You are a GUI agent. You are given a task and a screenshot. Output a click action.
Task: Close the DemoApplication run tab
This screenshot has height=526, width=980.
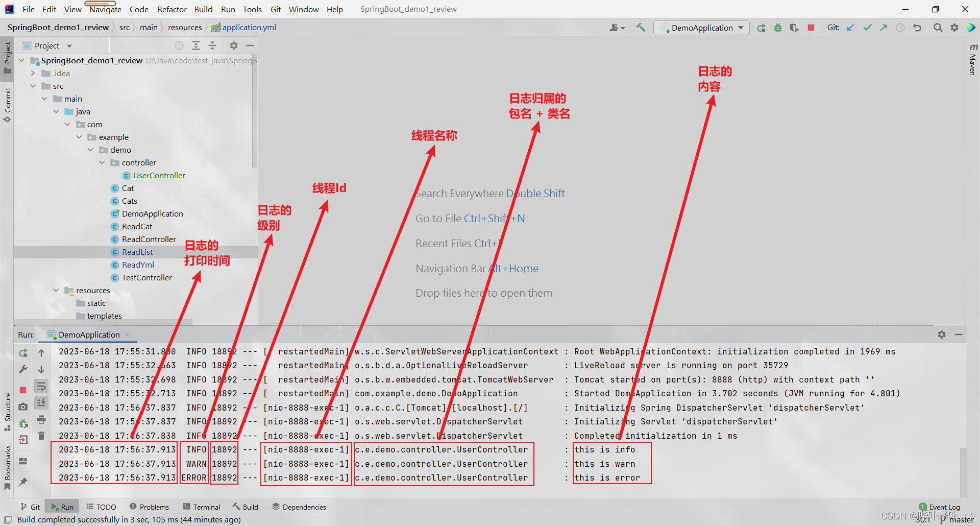[127, 335]
